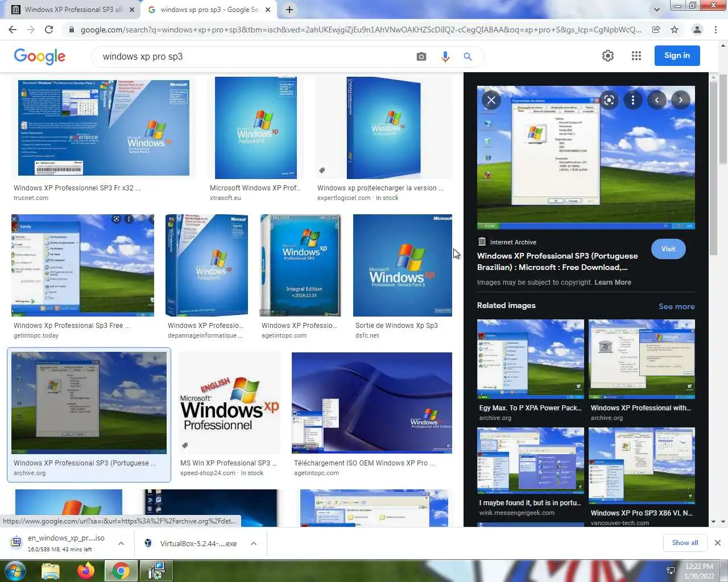Open the trucnet.com Windows XP Professionnel SP3 thumbnail
The width and height of the screenshot is (728, 582).
tap(104, 127)
